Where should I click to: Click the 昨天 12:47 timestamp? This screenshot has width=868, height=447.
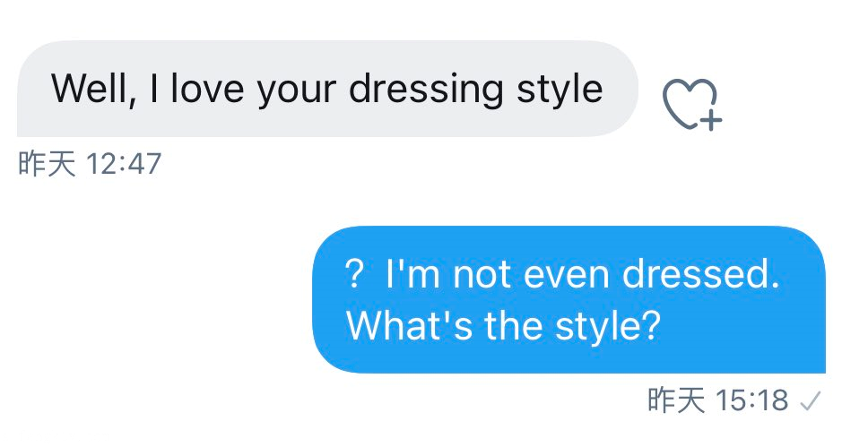(90, 165)
